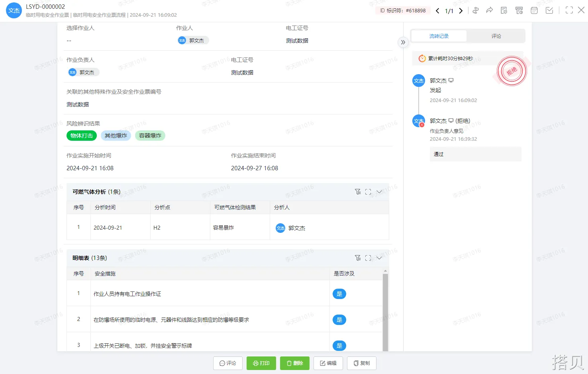This screenshot has height=374, width=588.
Task: Click the 物体打击 risk tag
Action: click(x=82, y=136)
